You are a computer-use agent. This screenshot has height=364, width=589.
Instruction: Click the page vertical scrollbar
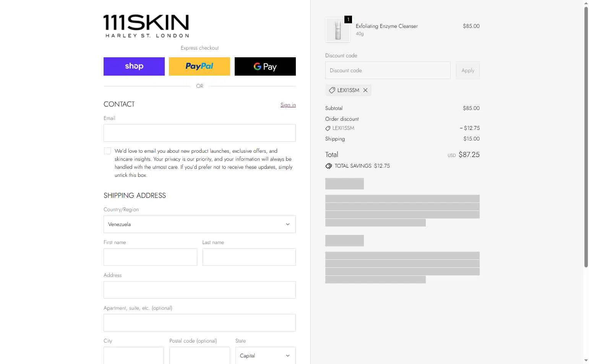[x=586, y=138]
